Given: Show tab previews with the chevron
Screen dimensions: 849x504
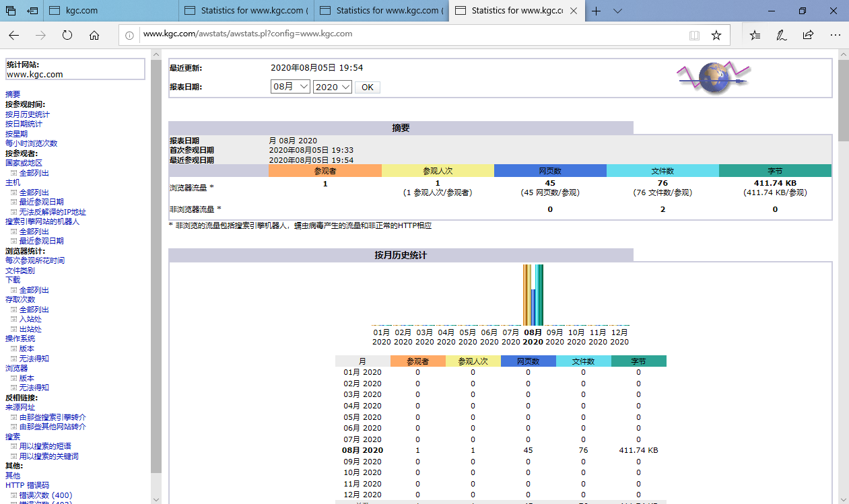Looking at the screenshot, I should (617, 11).
